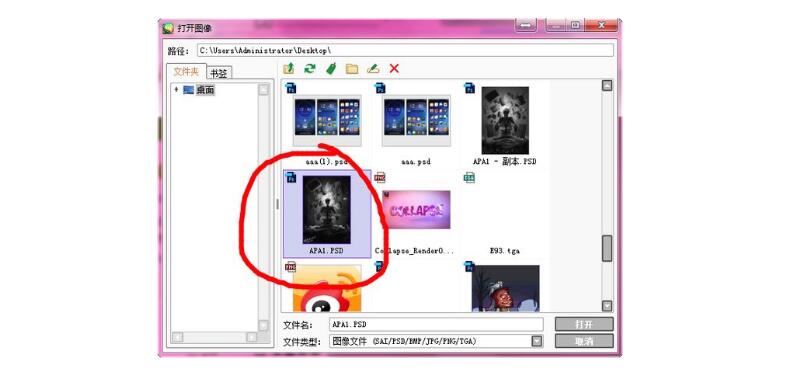Click file list scrollbar down arrow
Viewport: 795px width, 379px height.
[x=607, y=306]
